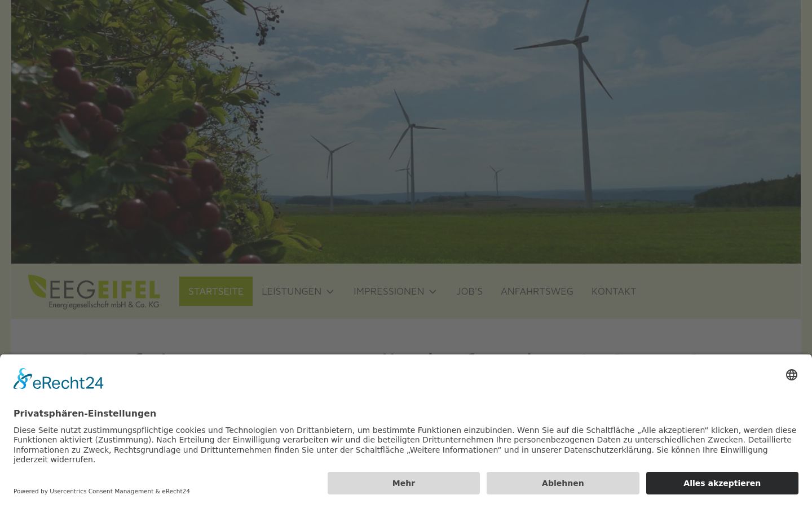The height and width of the screenshot is (508, 812).
Task: Click the Privatsphären-Einstellungen heading
Action: click(85, 414)
